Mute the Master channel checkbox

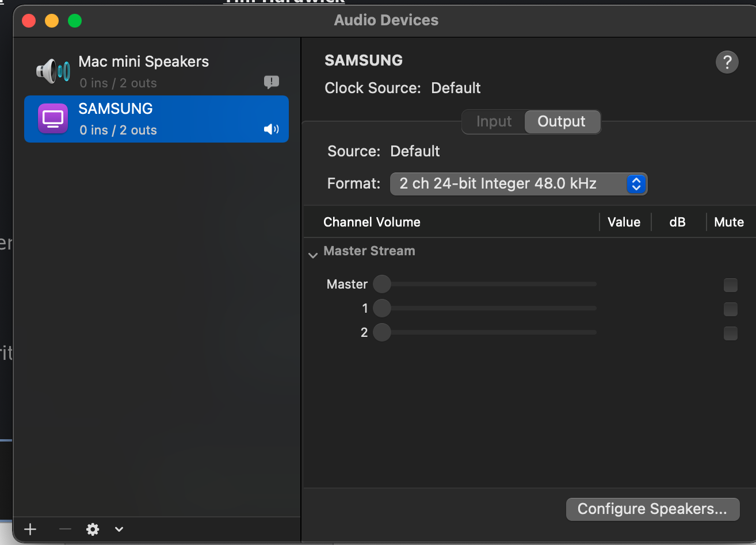tap(730, 285)
